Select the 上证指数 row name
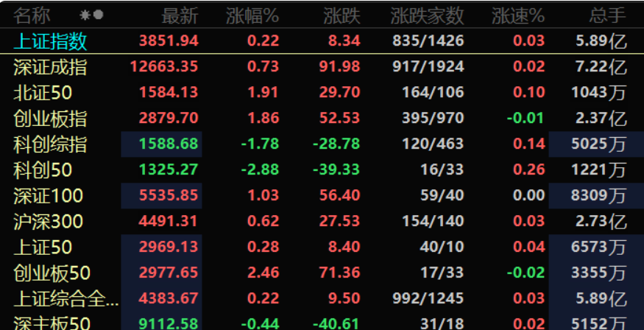Image resolution: width=644 pixels, height=330 pixels. click(50, 41)
